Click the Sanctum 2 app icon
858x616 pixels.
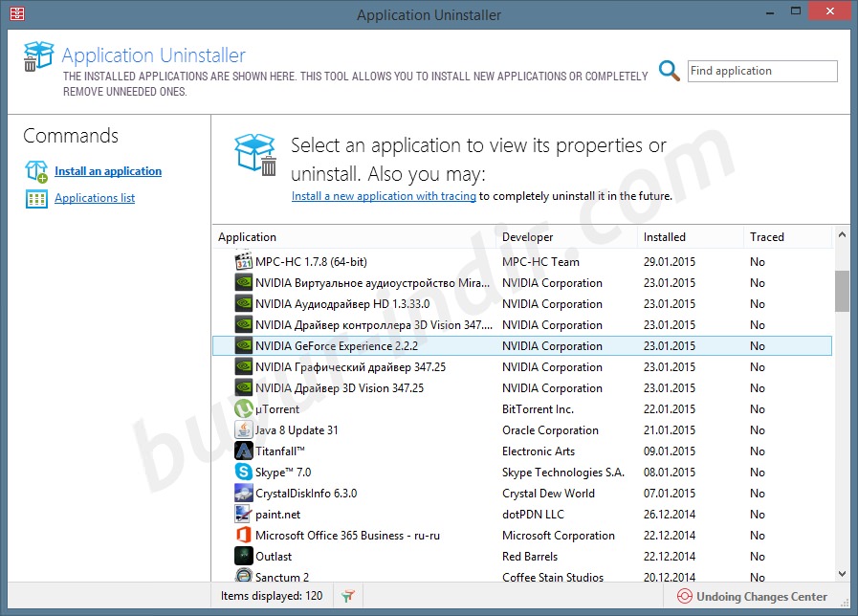click(244, 575)
